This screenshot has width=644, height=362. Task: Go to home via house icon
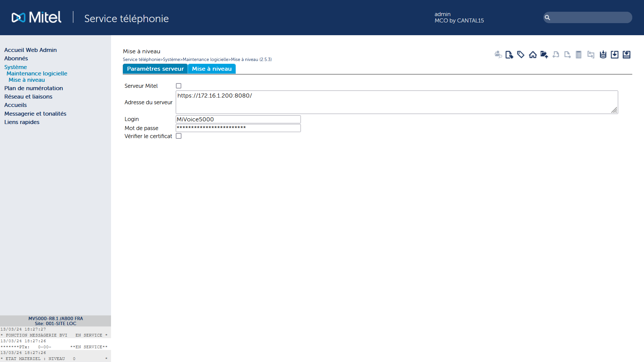533,55
